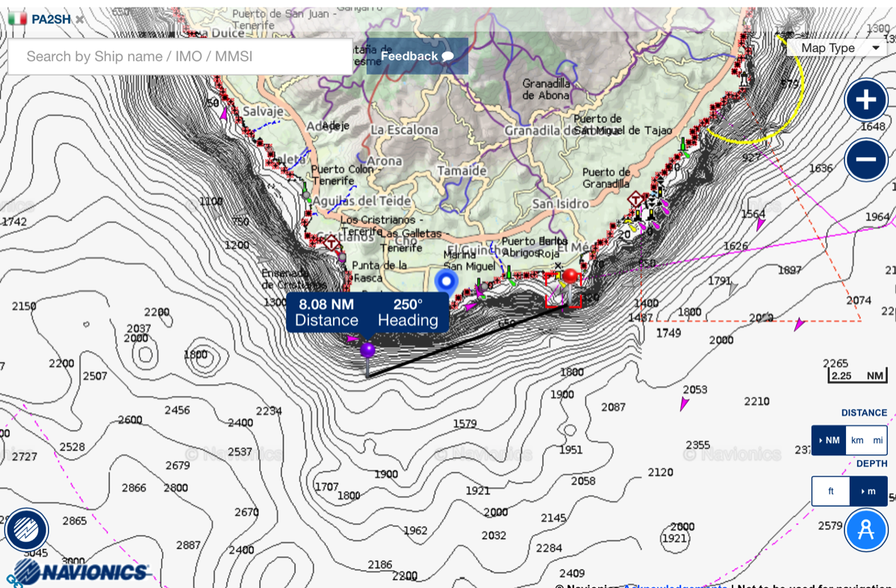Image resolution: width=896 pixels, height=588 pixels.
Task: Zoom out with the minus button
Action: (x=865, y=160)
